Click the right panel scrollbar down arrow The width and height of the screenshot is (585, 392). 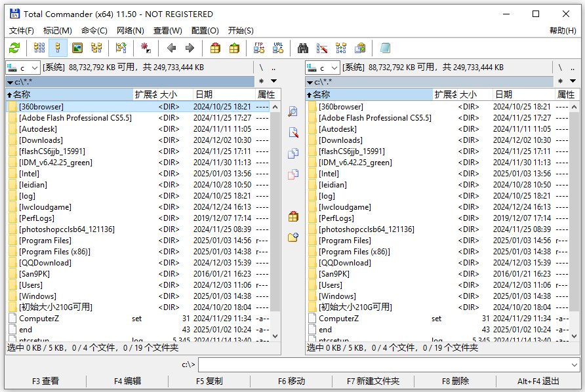(575, 336)
